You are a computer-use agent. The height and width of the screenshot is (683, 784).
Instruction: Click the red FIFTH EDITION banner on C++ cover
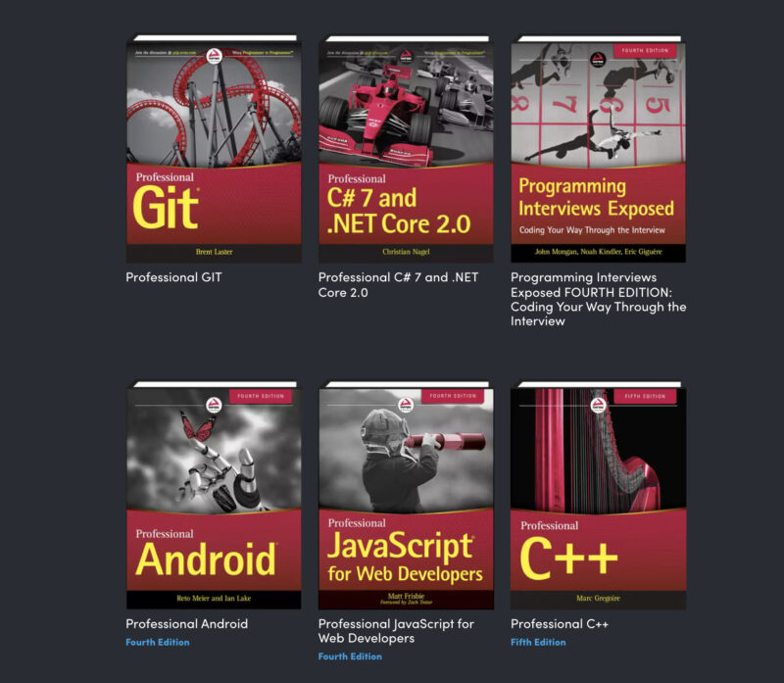tap(645, 396)
